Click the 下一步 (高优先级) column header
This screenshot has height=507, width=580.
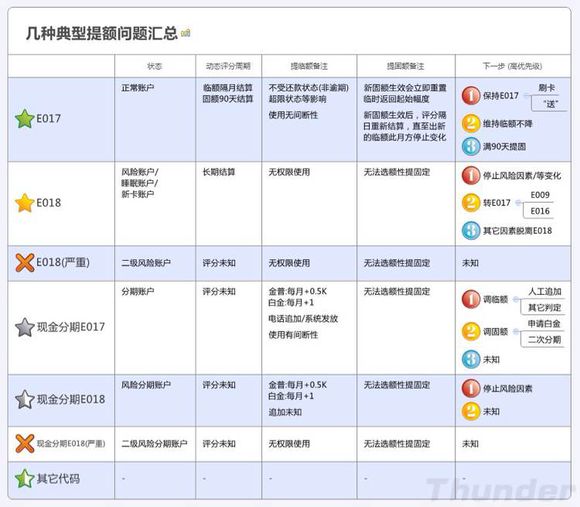(x=512, y=66)
